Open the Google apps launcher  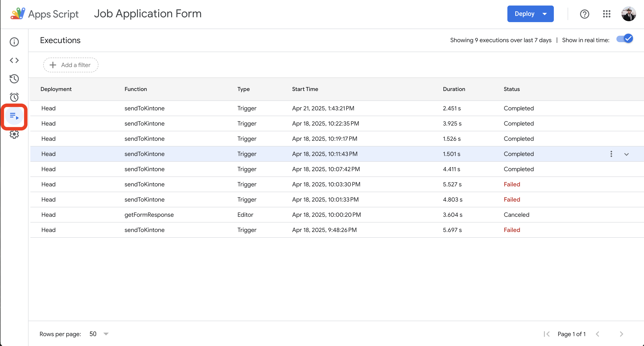pyautogui.click(x=607, y=14)
